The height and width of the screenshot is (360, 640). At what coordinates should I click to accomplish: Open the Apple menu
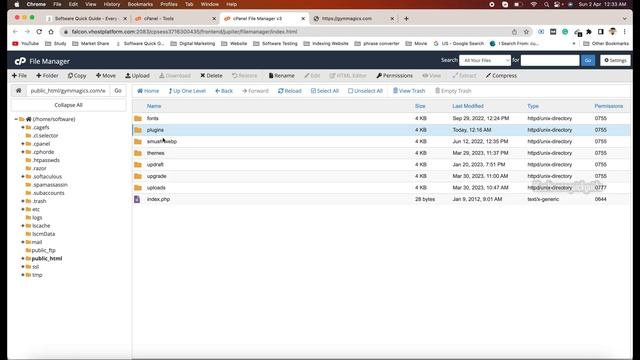[x=17, y=4]
